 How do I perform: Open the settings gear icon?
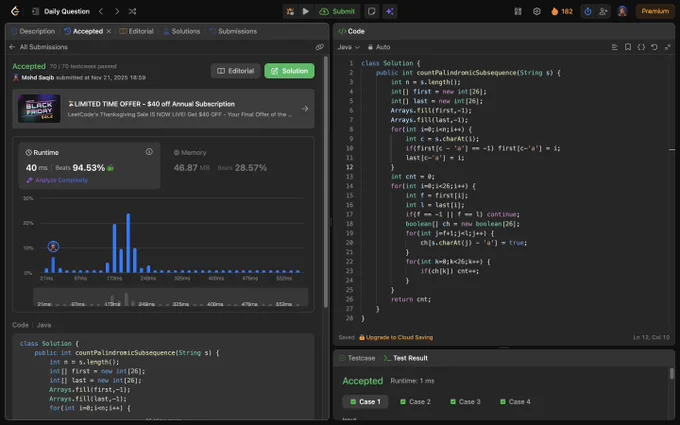tap(537, 11)
